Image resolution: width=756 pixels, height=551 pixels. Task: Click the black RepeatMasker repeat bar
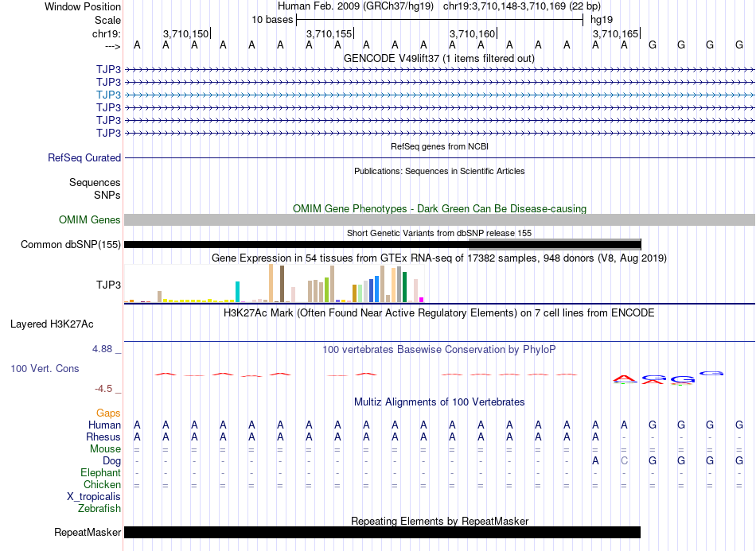(x=382, y=532)
